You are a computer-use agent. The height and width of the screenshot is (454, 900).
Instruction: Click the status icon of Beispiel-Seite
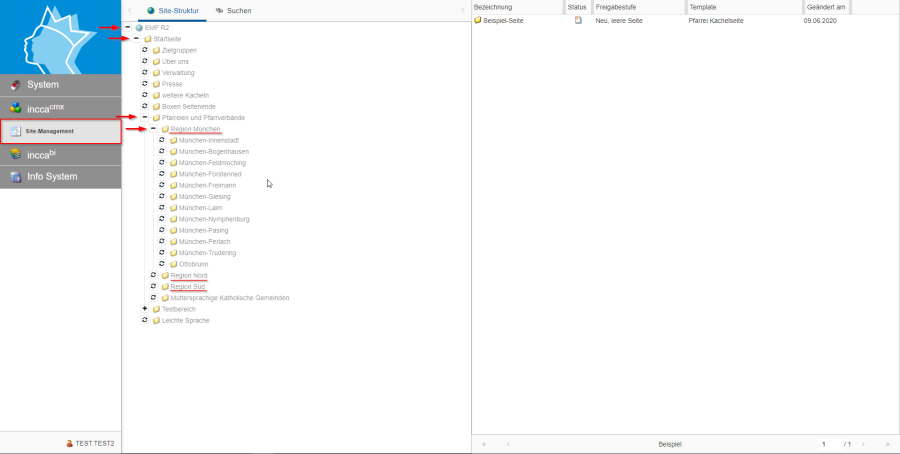(x=578, y=20)
